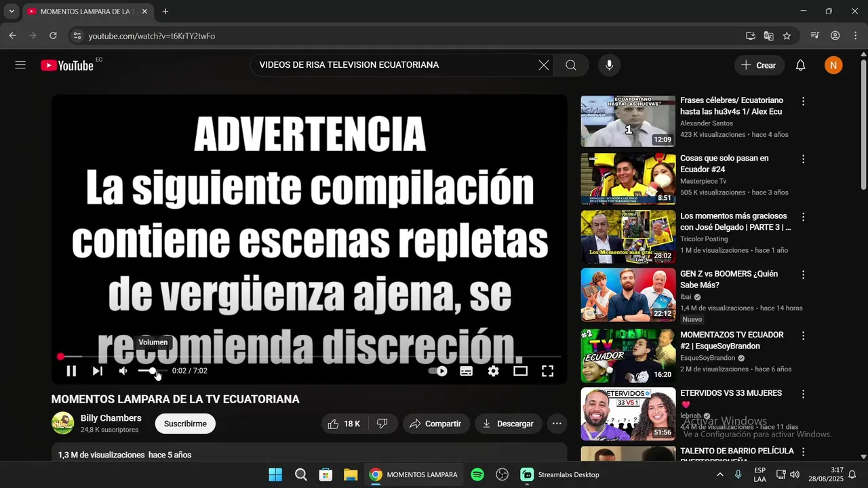
Task: Switch to theater mode view
Action: click(x=520, y=371)
